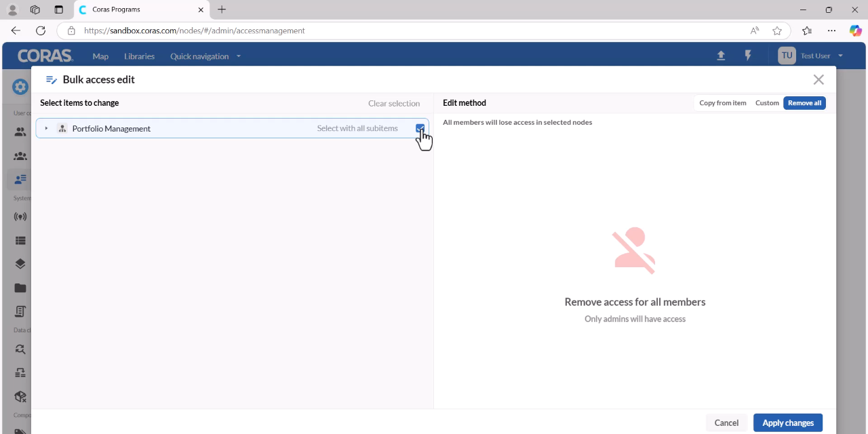Click the Only admins will have access text
Viewport: 868px width, 434px height.
tap(635, 319)
